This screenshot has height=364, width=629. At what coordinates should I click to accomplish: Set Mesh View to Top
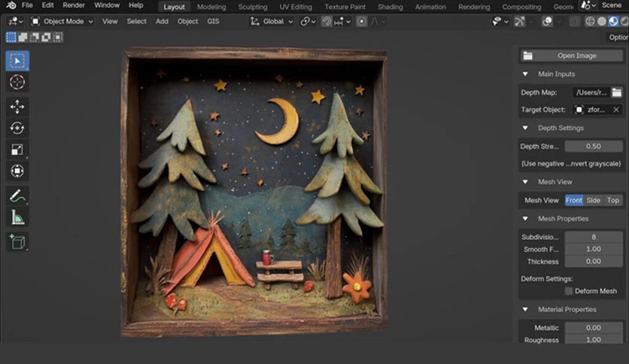pos(613,201)
